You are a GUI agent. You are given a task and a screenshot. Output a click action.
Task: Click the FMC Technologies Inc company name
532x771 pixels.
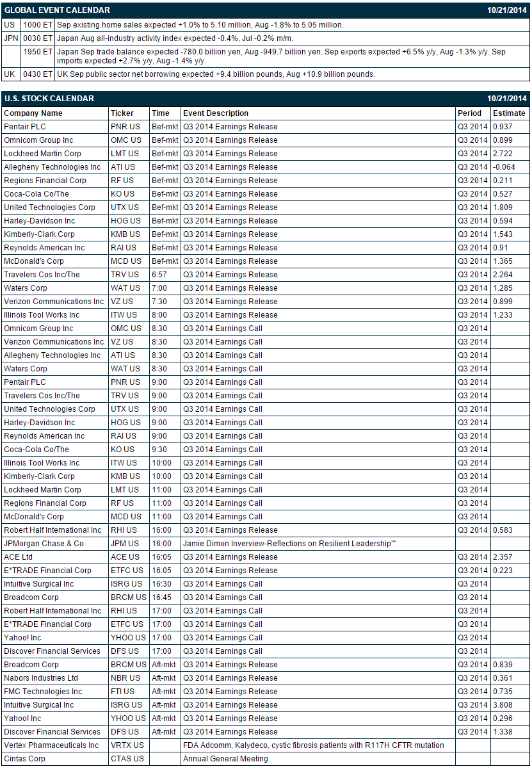43,692
